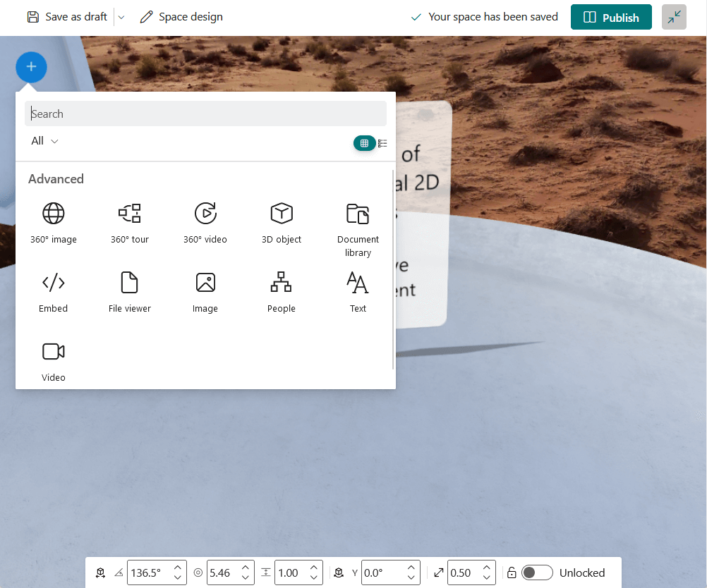This screenshot has width=707, height=588.
Task: Decrease the 1.00 elevation value
Action: point(314,578)
